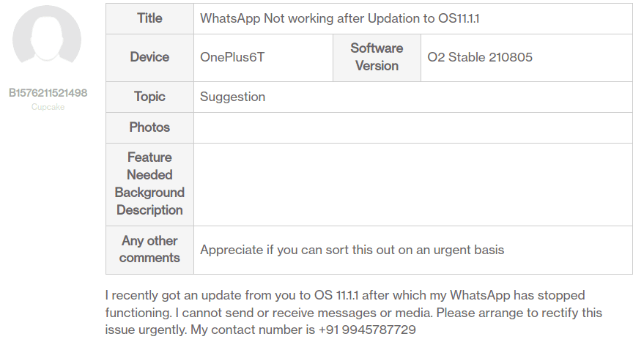Open the user's default avatar image

(x=47, y=40)
